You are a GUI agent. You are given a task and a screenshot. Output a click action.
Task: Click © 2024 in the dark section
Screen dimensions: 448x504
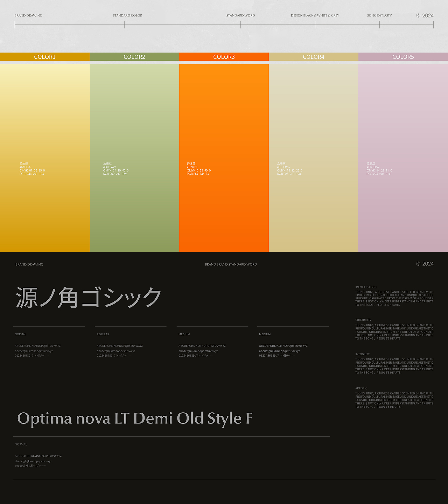(425, 264)
